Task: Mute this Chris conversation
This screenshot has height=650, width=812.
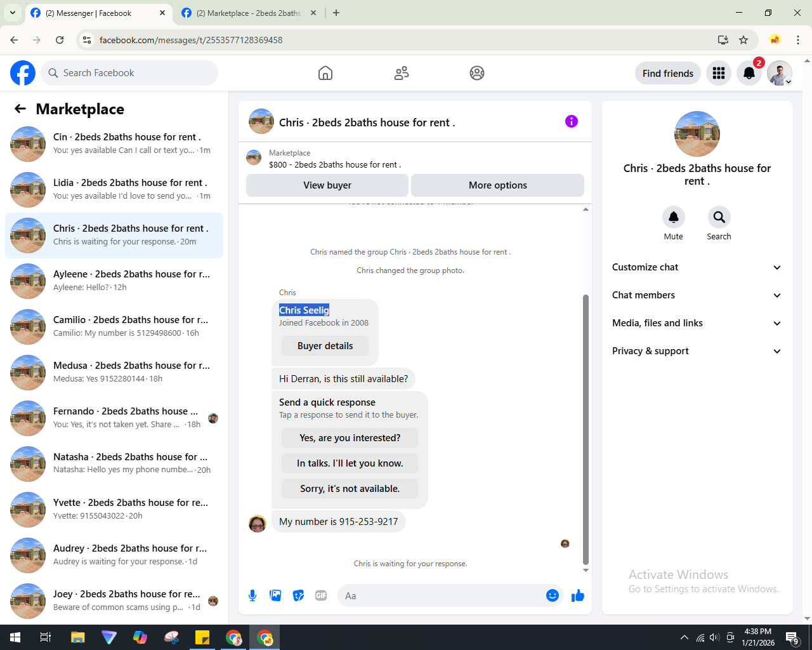Action: tap(674, 217)
